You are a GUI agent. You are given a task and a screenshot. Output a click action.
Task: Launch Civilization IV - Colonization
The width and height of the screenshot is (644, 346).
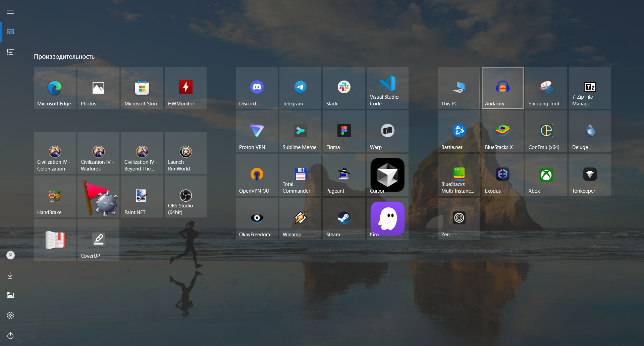[55, 153]
